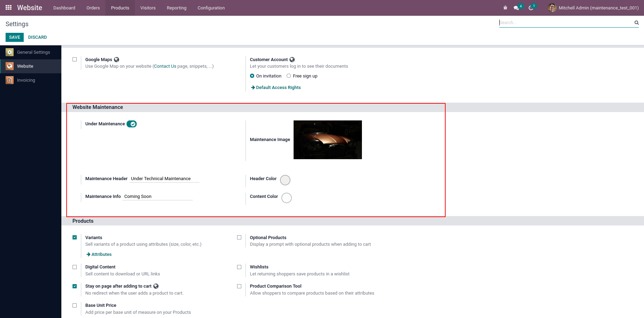Click globe icon next to Google Maps
Image resolution: width=644 pixels, height=318 pixels.
click(x=117, y=60)
